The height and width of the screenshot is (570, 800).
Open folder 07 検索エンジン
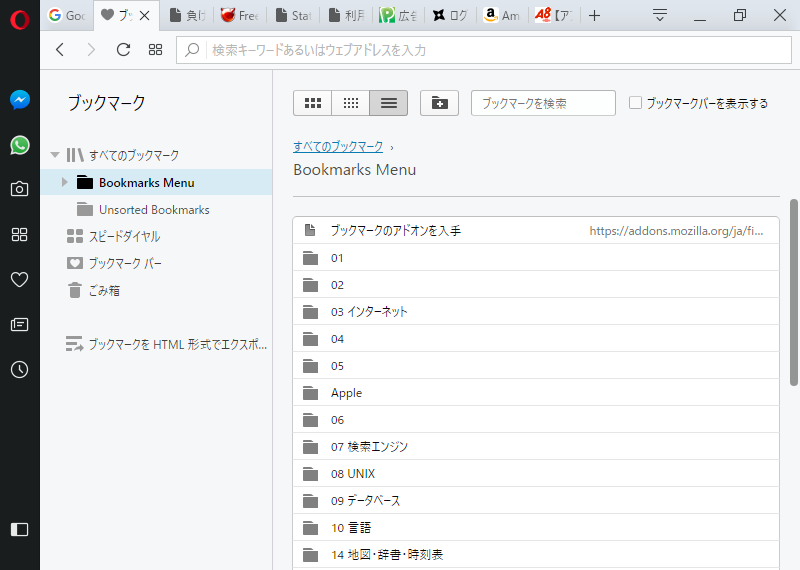click(x=536, y=447)
